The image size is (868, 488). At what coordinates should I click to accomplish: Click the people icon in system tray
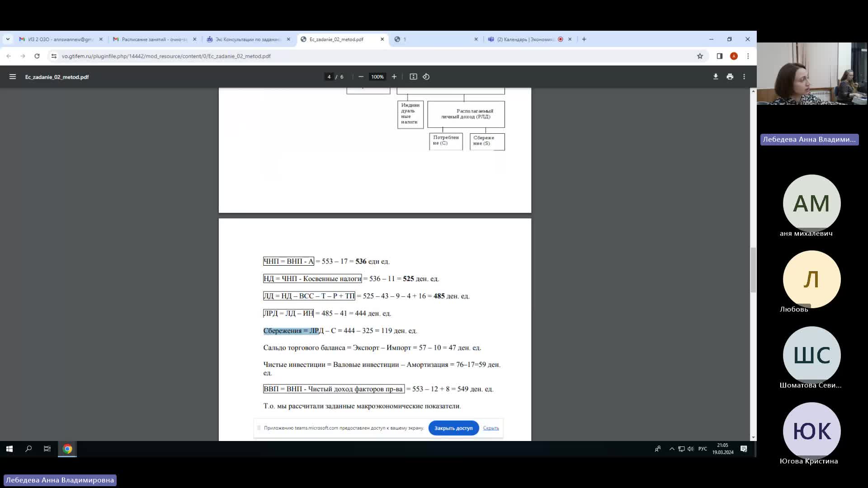click(658, 449)
